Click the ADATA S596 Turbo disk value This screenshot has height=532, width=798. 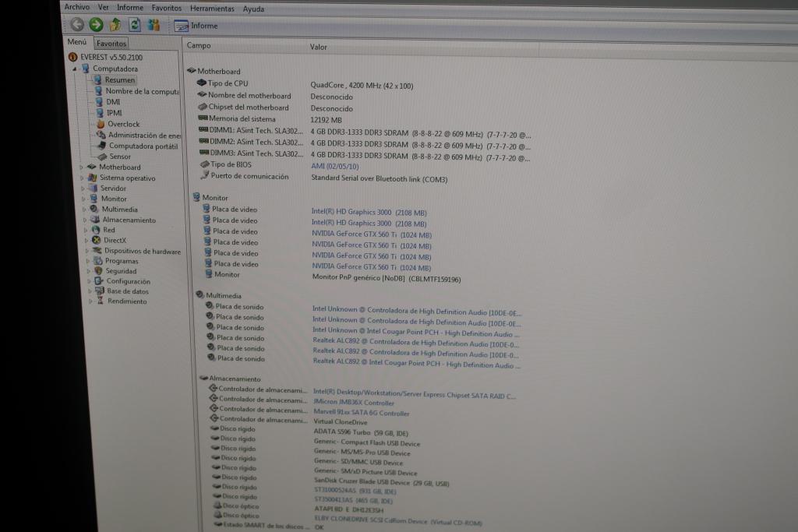pyautogui.click(x=361, y=432)
